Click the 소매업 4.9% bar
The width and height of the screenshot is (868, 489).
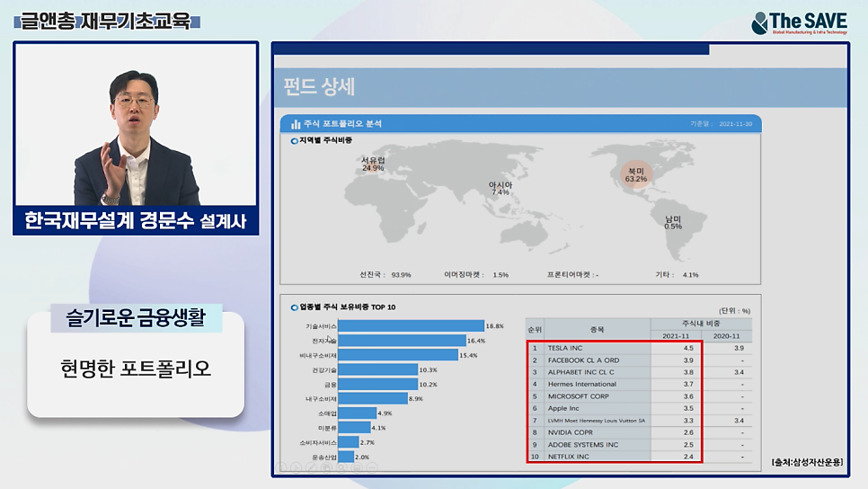(x=357, y=413)
